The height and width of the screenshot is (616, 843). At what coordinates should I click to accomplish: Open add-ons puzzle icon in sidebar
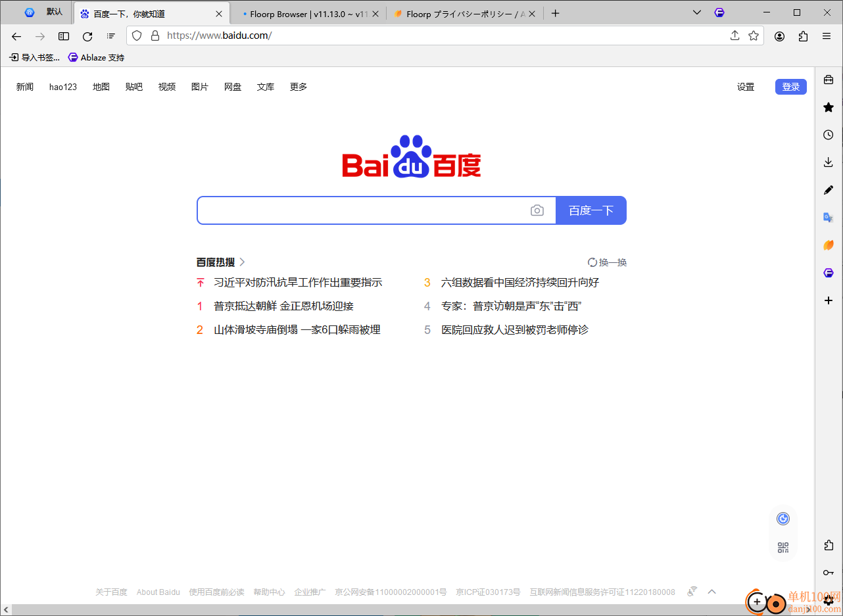(829, 545)
